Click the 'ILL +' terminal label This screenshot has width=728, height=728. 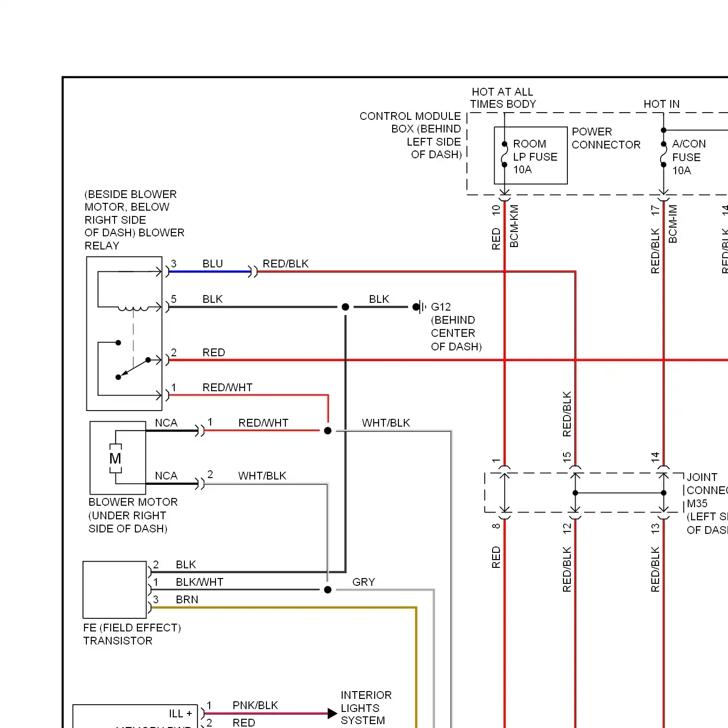[x=181, y=713]
